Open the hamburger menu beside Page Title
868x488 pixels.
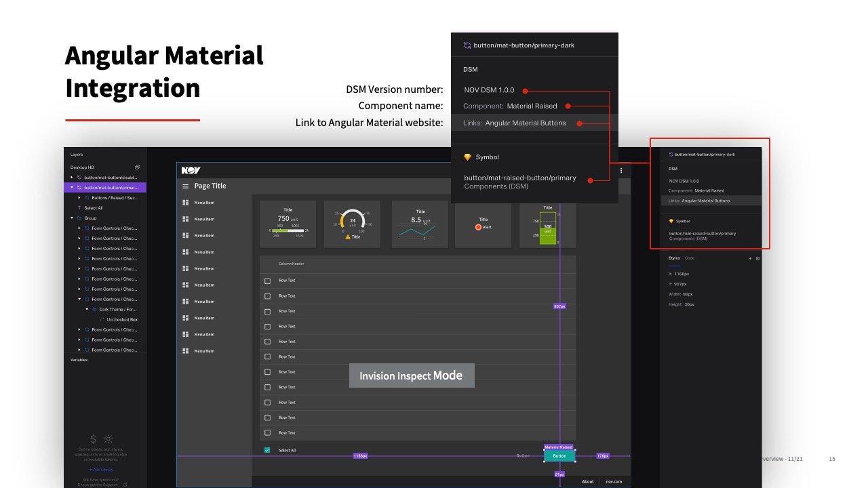[185, 186]
